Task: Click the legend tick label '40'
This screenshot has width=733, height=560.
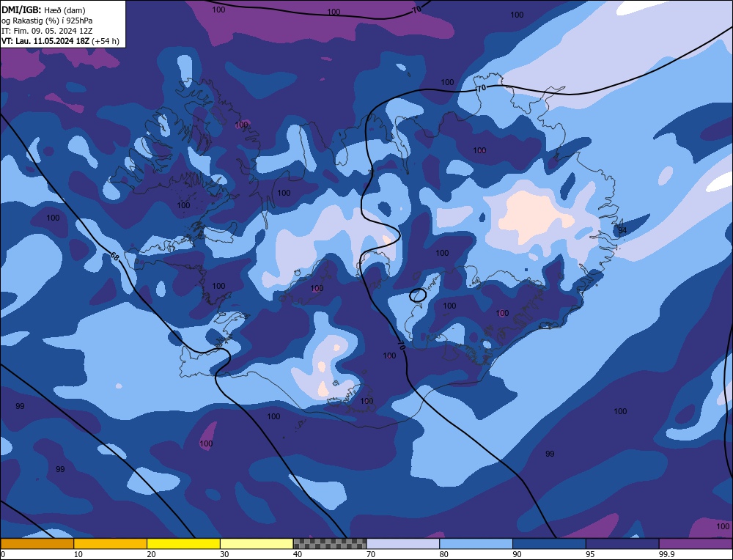Action: pyautogui.click(x=298, y=554)
